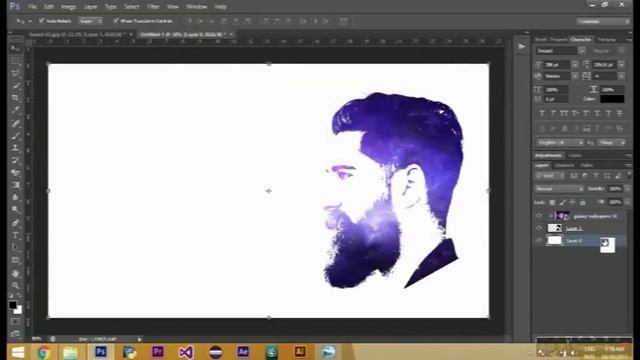Open the Layer menu
Viewport: 640px width, 360px height.
coord(90,7)
